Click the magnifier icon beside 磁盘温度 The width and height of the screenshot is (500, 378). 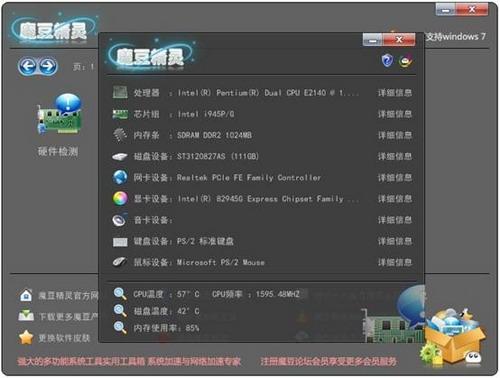point(120,311)
